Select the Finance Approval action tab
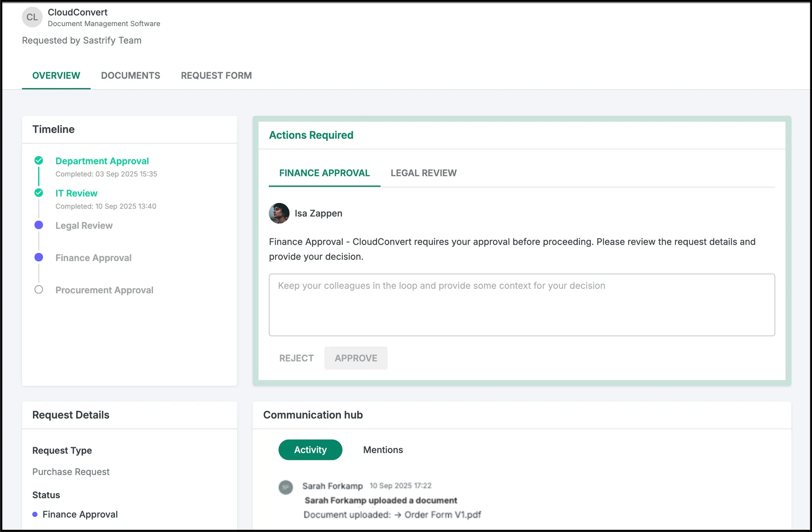The image size is (812, 532). (324, 173)
